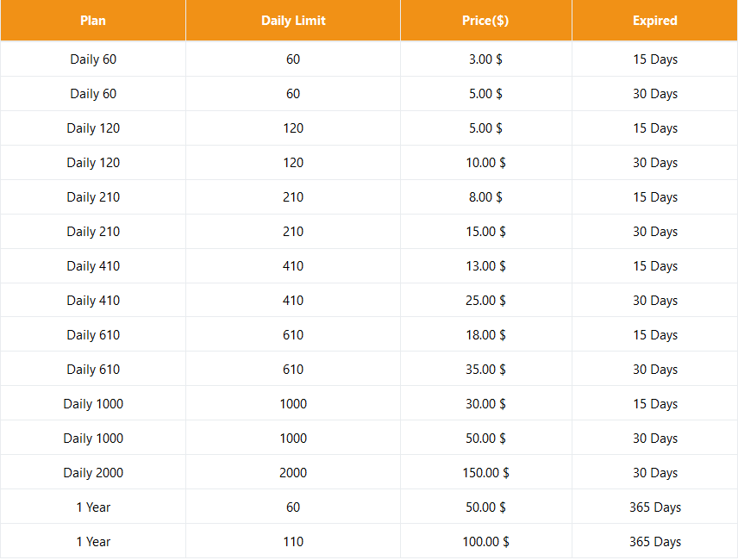738x560 pixels.
Task: Click the 150.00 $ price cell
Action: tap(485, 472)
